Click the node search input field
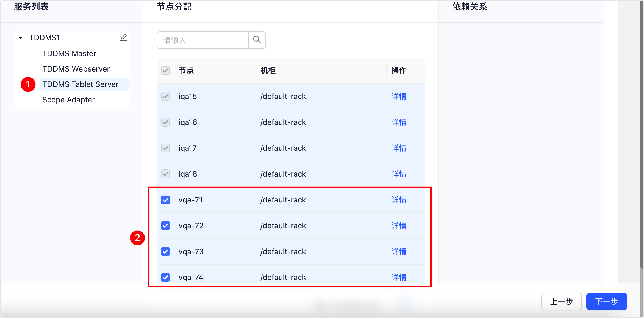 (203, 40)
